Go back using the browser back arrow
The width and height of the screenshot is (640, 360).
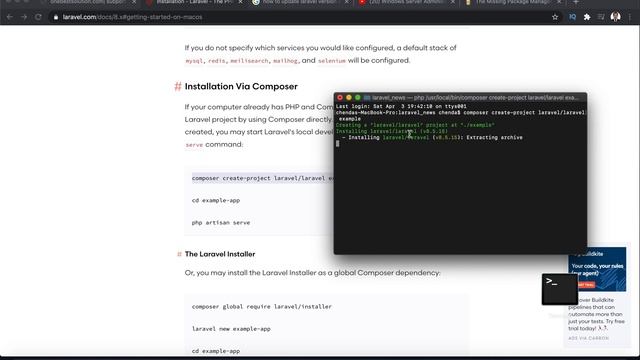(x=10, y=17)
